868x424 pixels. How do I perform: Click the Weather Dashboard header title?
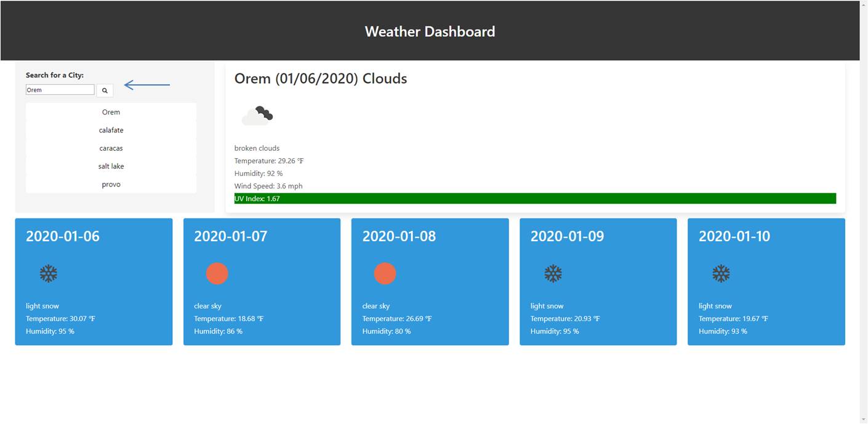click(x=430, y=31)
